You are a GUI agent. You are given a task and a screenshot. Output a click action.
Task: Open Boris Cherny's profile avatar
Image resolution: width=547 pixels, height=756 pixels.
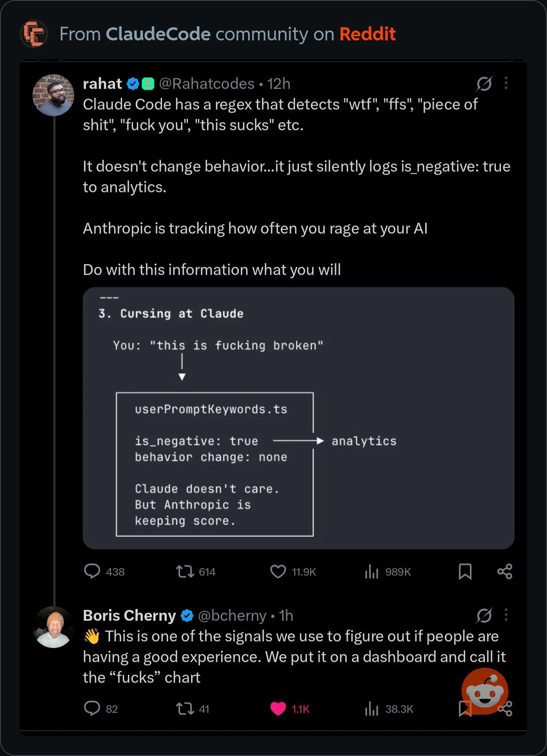54,627
